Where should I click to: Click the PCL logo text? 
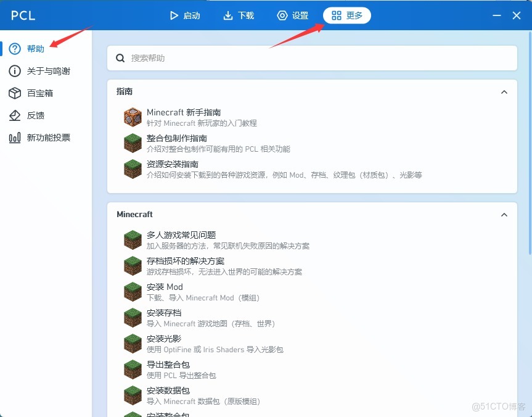pyautogui.click(x=22, y=17)
